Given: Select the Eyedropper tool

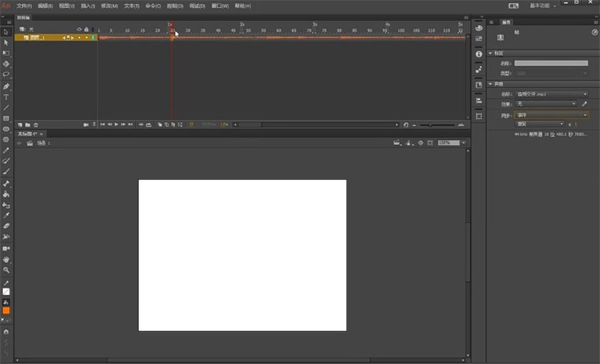Looking at the screenshot, I should (x=6, y=216).
